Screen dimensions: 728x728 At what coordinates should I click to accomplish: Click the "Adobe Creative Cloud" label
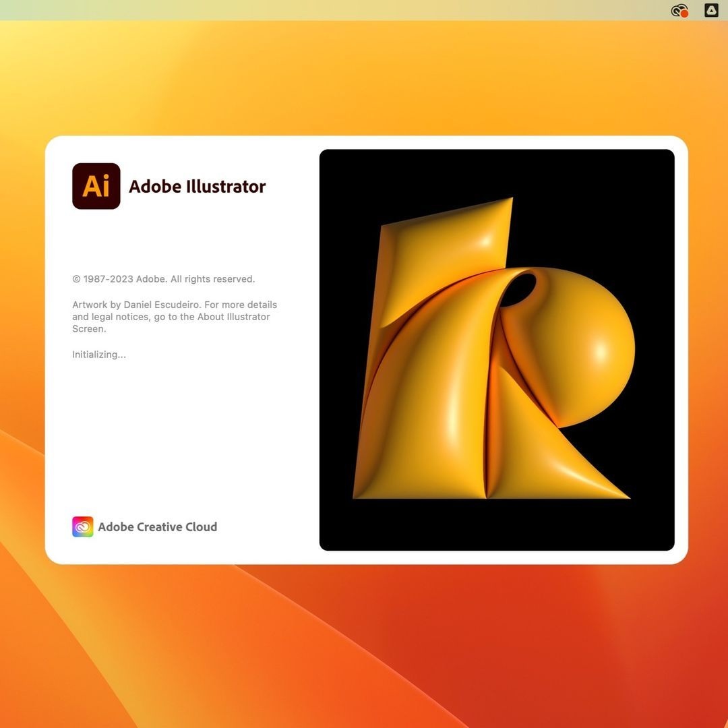(157, 526)
